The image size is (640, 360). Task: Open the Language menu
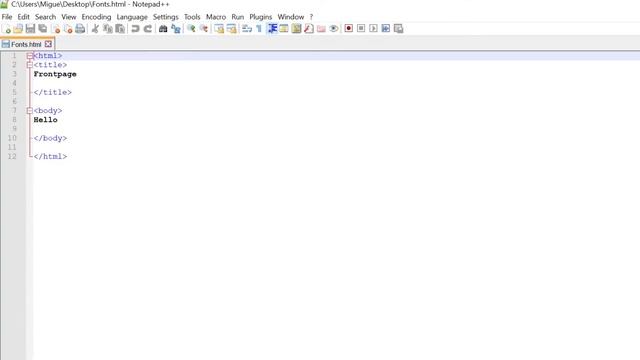tap(132, 17)
